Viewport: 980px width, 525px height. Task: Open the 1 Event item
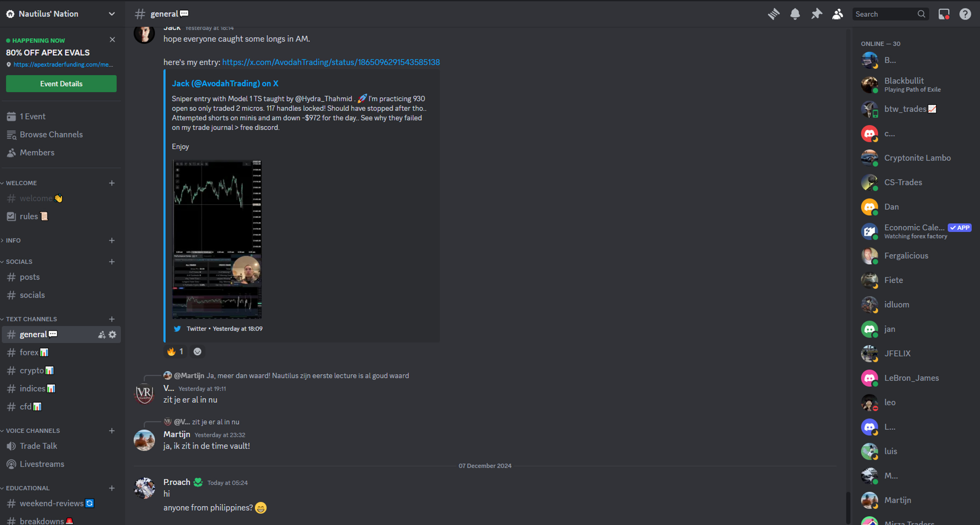coord(61,116)
